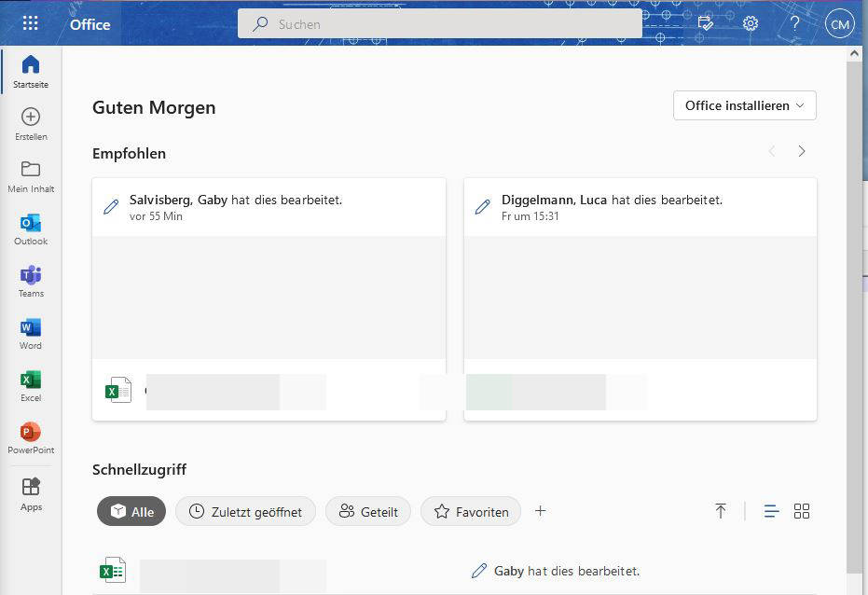This screenshot has width=868, height=595.
Task: Click scrollbar up arrow
Action: point(854,53)
